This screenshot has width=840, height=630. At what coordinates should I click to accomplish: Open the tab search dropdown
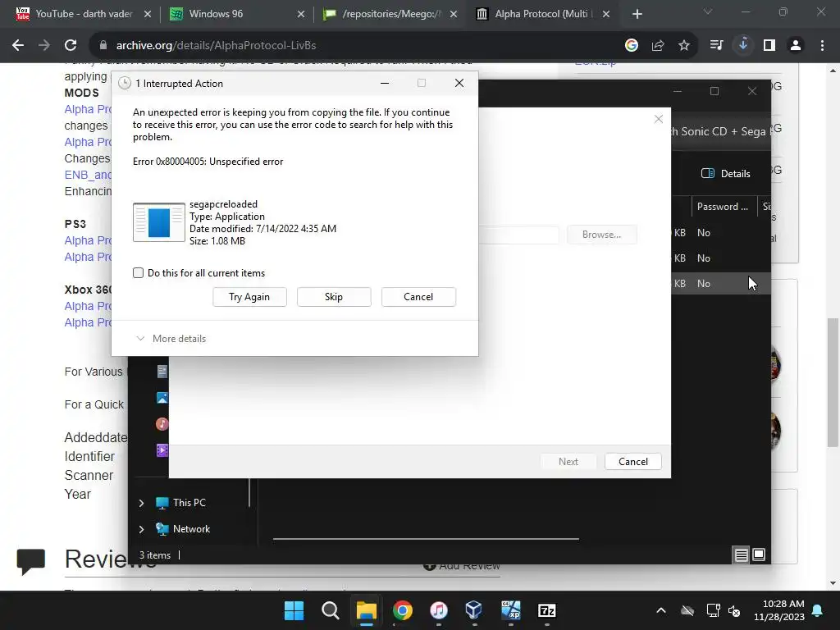point(708,11)
